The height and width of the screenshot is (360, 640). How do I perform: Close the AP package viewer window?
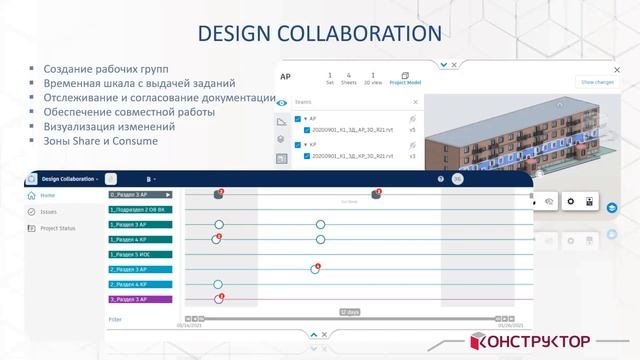tap(617, 70)
